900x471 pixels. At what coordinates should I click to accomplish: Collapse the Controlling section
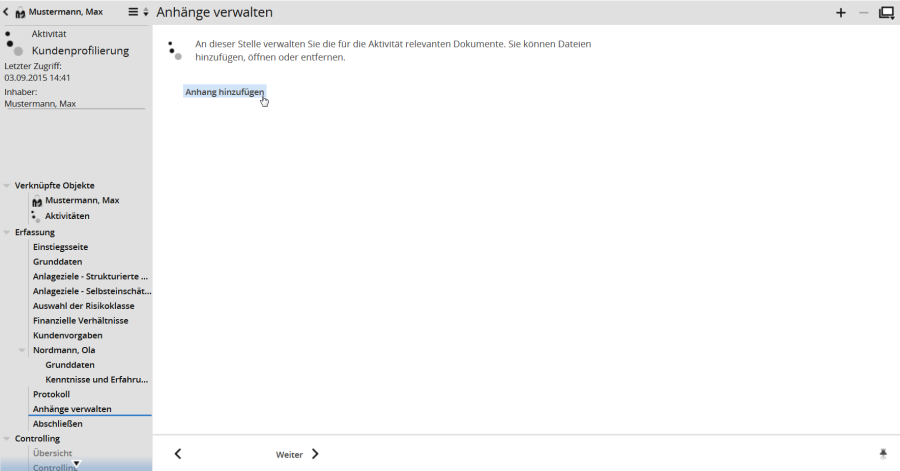tap(8, 438)
